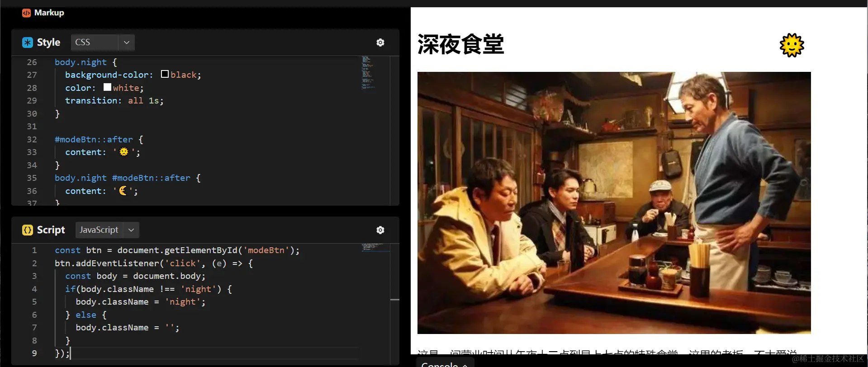Screen dimensions: 868x367
Task: Click the 'body.night {' line 26
Action: pyautogui.click(x=86, y=62)
